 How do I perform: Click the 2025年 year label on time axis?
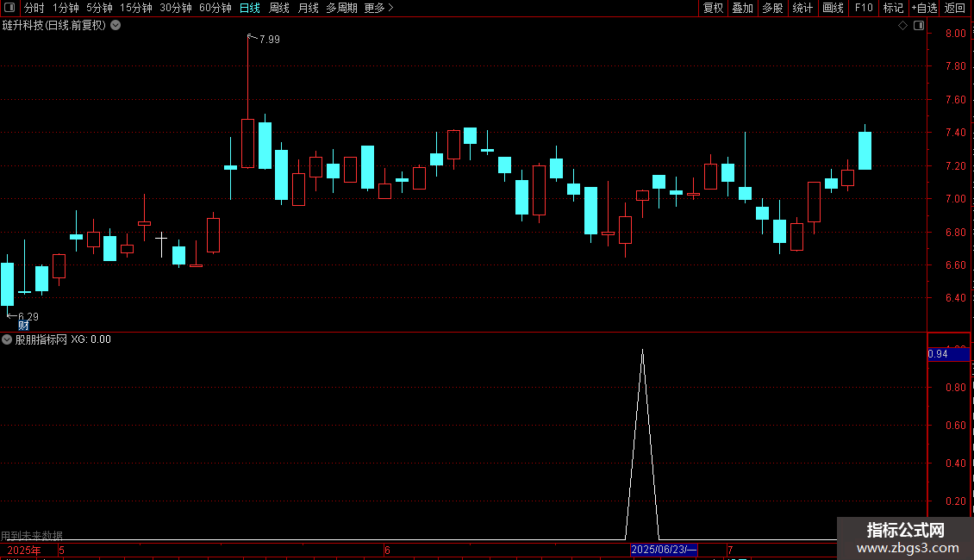(24, 551)
